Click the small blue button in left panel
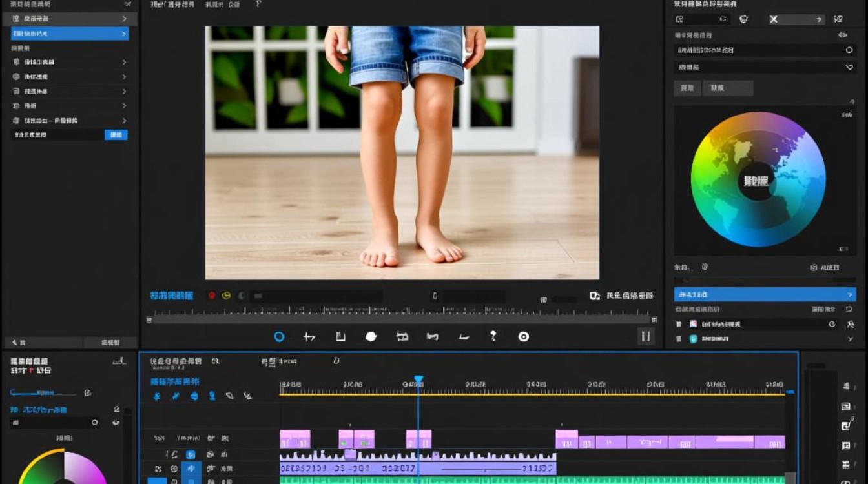The height and width of the screenshot is (484, 868). [x=116, y=135]
